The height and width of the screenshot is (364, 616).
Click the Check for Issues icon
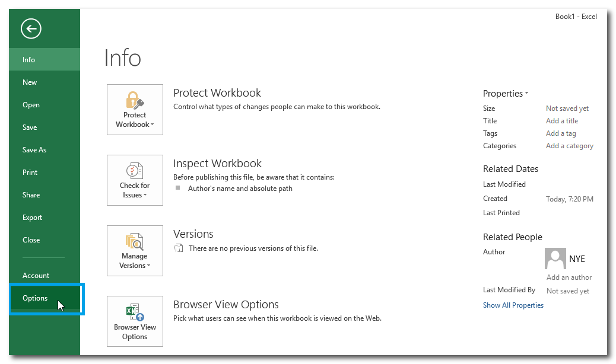135,171
